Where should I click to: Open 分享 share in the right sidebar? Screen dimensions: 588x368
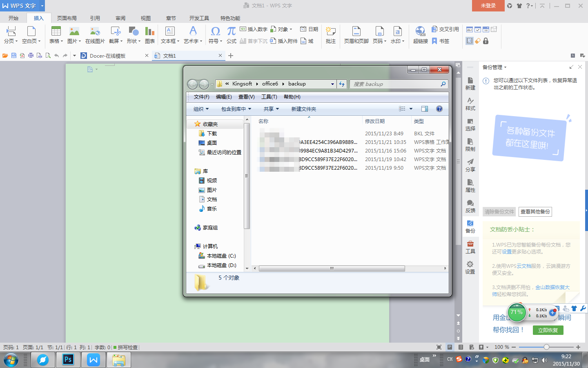point(470,165)
